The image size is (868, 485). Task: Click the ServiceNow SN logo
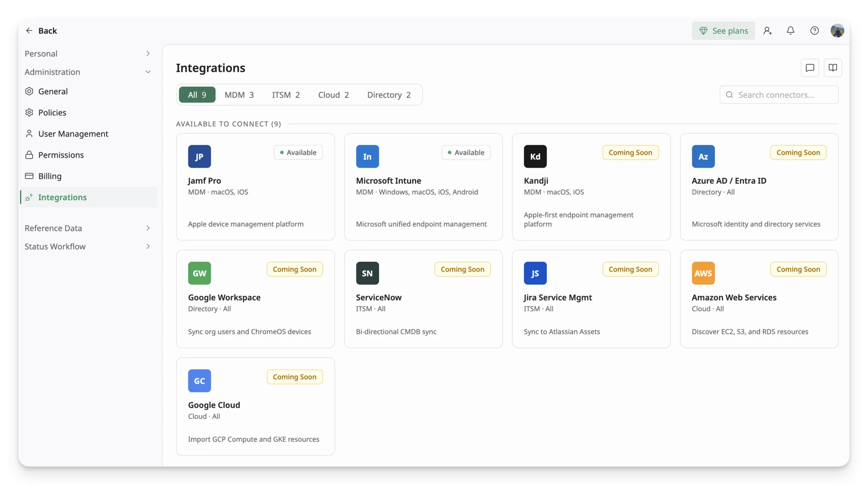[368, 273]
